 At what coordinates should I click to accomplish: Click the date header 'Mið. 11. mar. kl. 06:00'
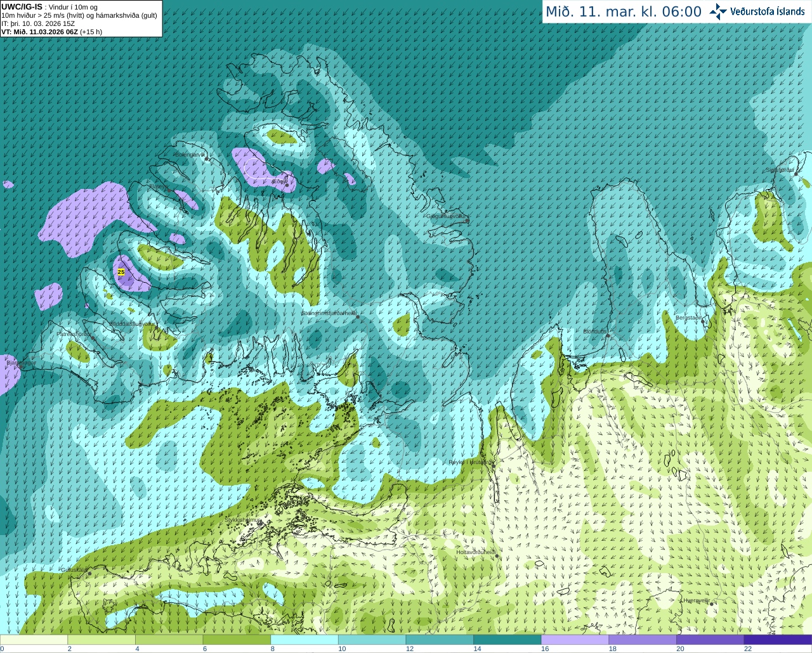(x=624, y=12)
